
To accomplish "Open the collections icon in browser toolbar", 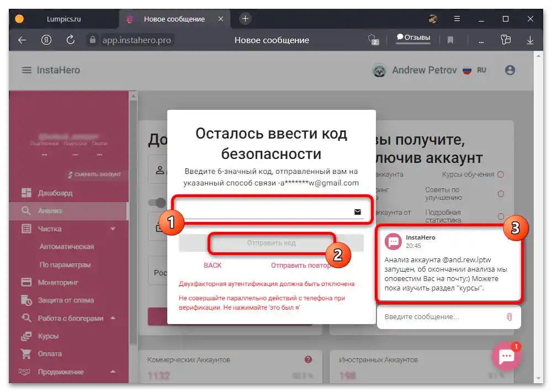I will 506,40.
